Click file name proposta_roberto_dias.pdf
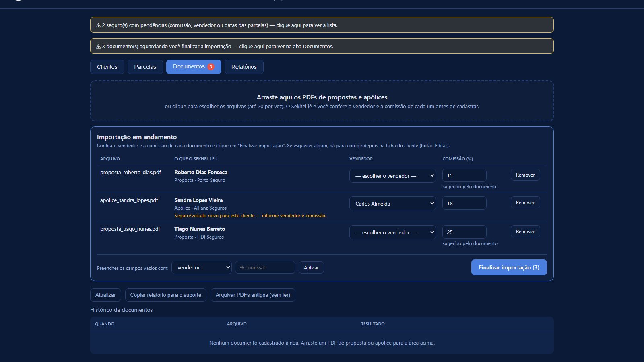644x362 pixels. click(x=130, y=172)
